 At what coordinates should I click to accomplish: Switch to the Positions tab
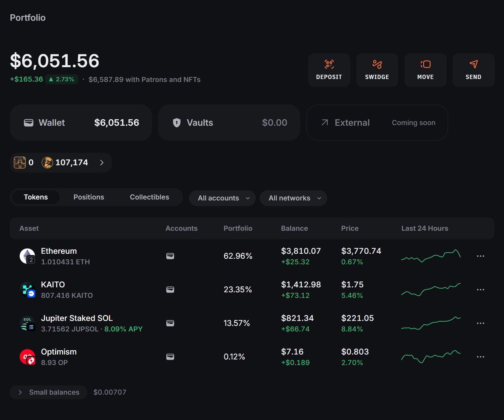(x=89, y=197)
